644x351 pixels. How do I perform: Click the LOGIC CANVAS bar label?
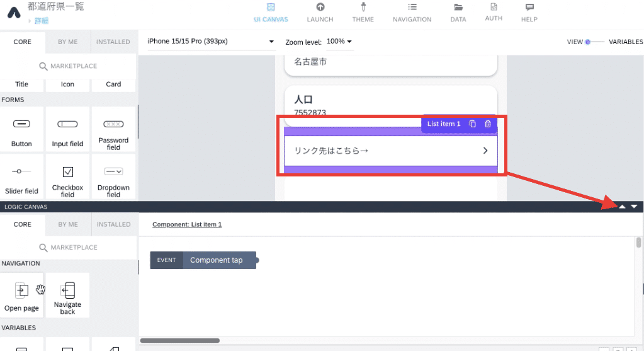point(26,207)
